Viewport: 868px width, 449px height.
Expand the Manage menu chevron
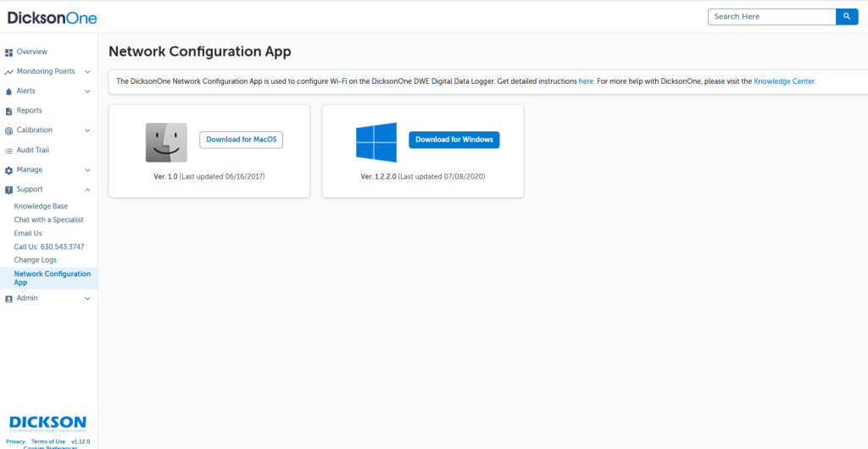tap(87, 170)
